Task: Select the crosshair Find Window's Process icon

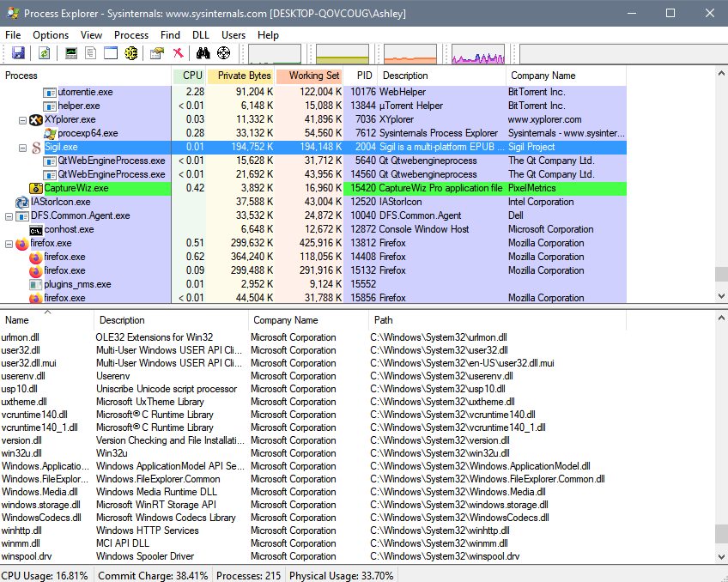Action: coord(223,53)
